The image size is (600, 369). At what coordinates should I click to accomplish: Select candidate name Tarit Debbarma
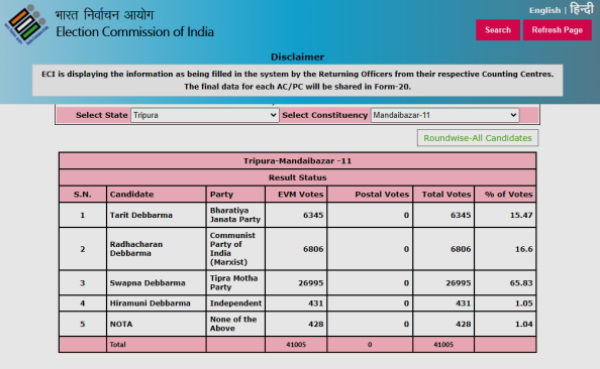(x=141, y=215)
